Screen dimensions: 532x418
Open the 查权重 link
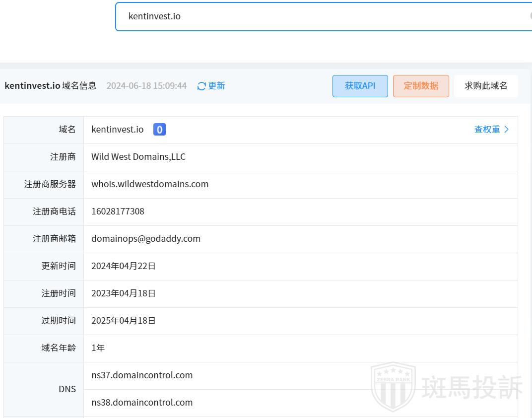pyautogui.click(x=487, y=130)
